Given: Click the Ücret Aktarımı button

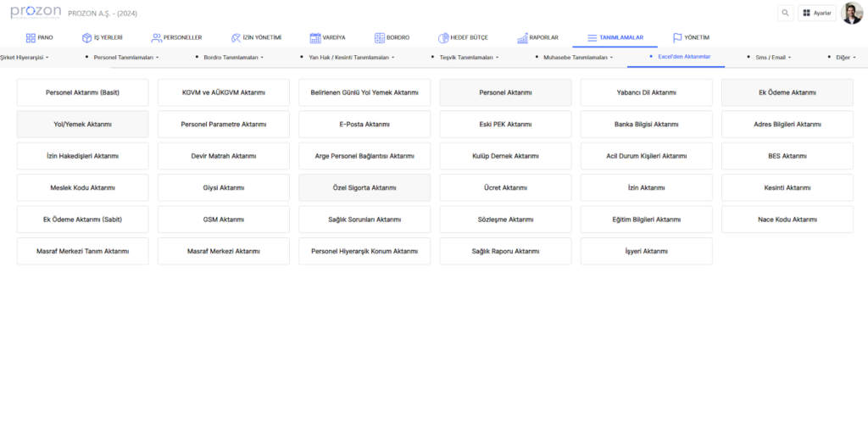Looking at the screenshot, I should pyautogui.click(x=504, y=187).
